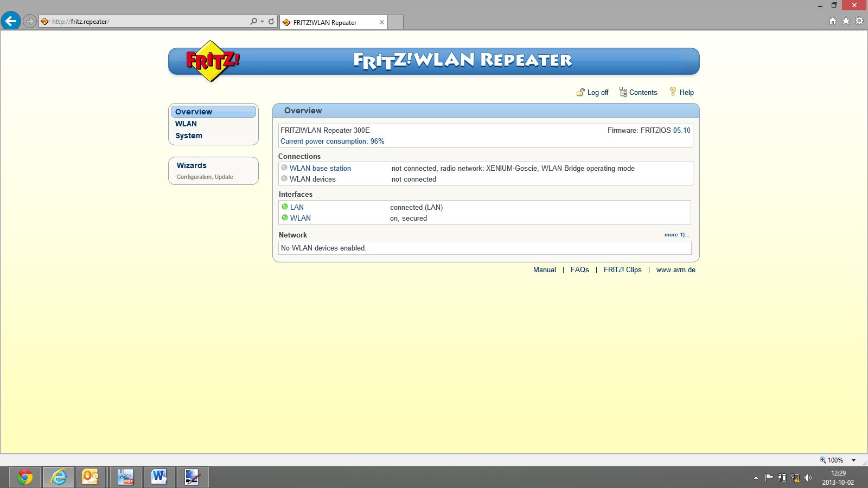Click the browser Forward arrow button

pos(30,22)
